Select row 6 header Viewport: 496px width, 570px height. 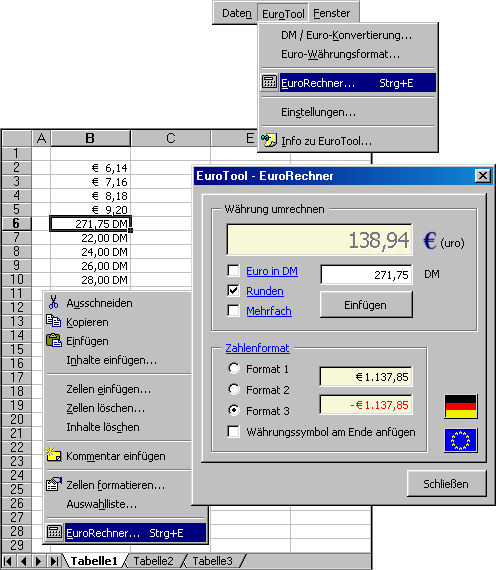pyautogui.click(x=16, y=223)
